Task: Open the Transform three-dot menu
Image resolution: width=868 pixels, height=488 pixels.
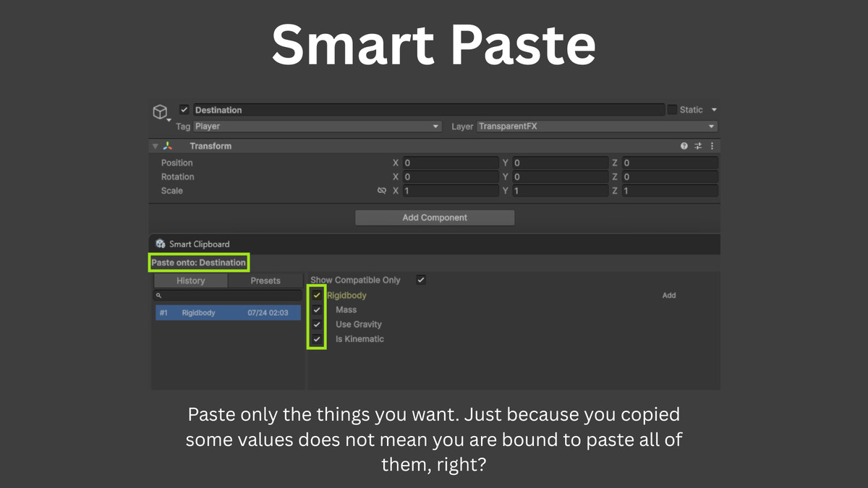Action: [712, 146]
